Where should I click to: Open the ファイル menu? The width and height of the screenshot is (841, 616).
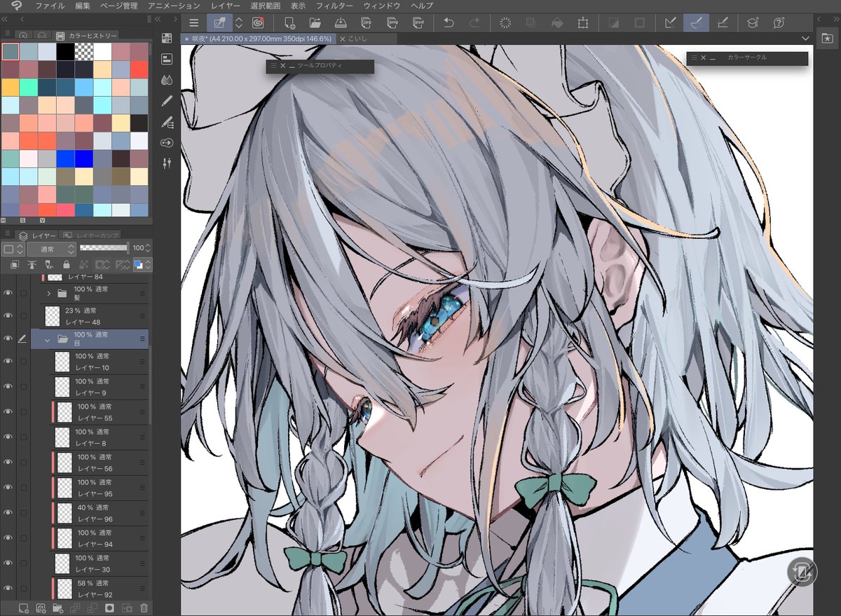point(50,6)
